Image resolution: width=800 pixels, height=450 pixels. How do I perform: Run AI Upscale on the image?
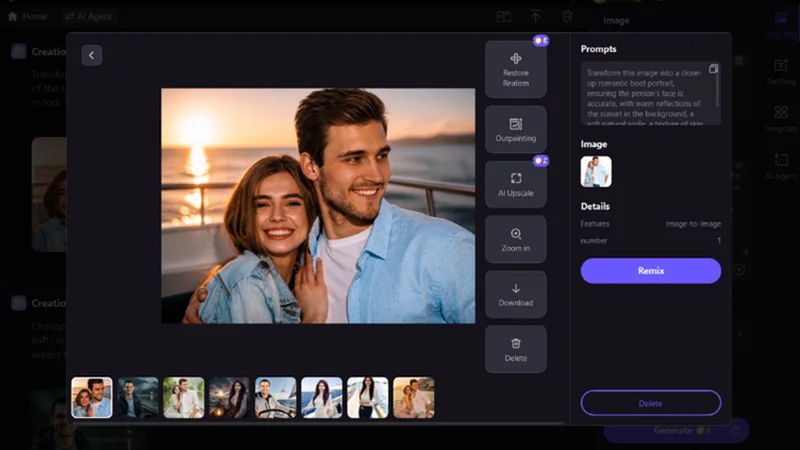pos(516,184)
